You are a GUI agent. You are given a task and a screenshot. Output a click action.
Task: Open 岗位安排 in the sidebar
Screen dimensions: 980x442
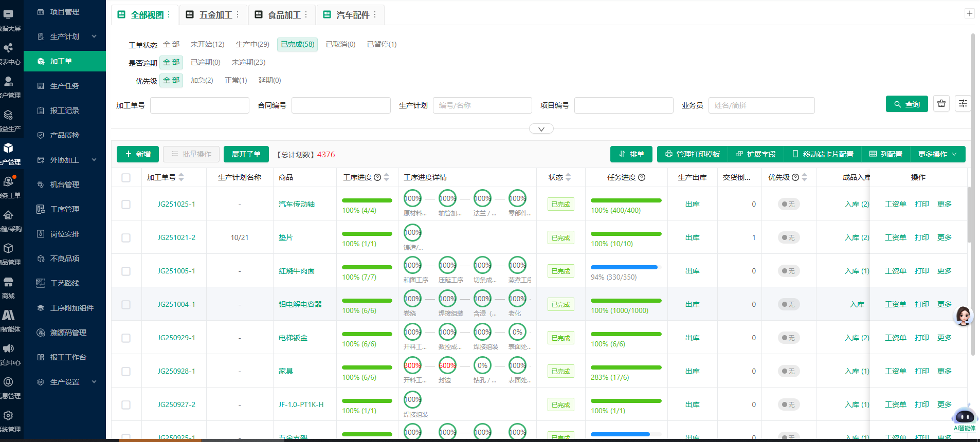pos(64,234)
